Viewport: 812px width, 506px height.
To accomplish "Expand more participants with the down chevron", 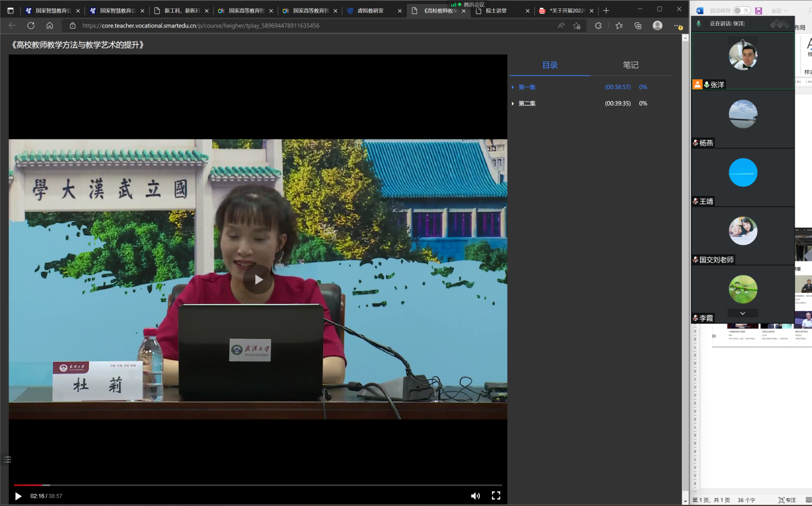I will point(742,313).
